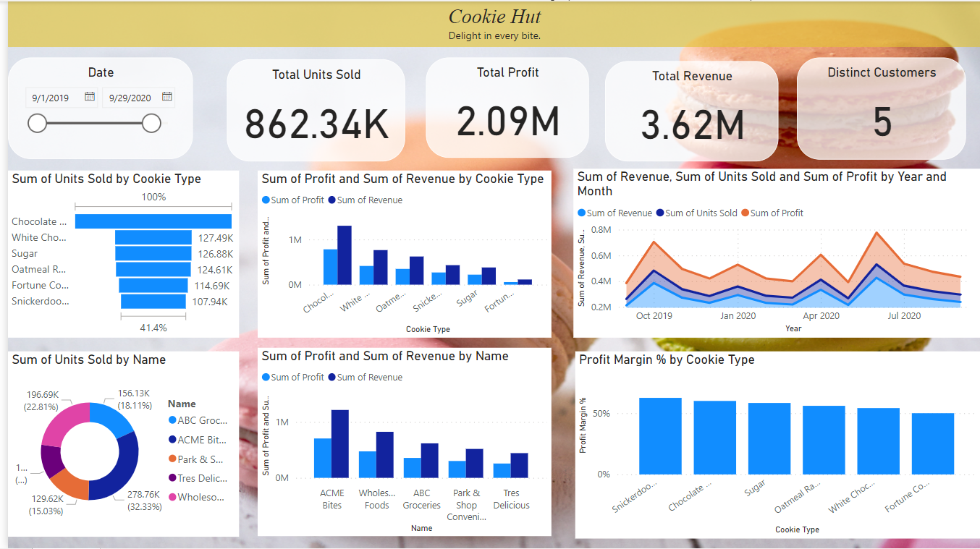Click the Fortune Cookie bar in Profit Margin chart
Image resolution: width=980 pixels, height=549 pixels.
coord(932,443)
